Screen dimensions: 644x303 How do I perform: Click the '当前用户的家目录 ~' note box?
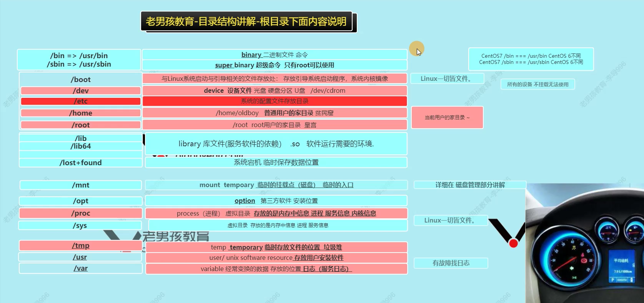click(447, 117)
